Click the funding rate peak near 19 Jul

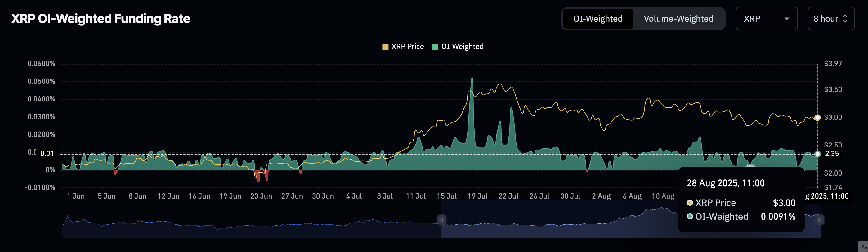[472, 79]
